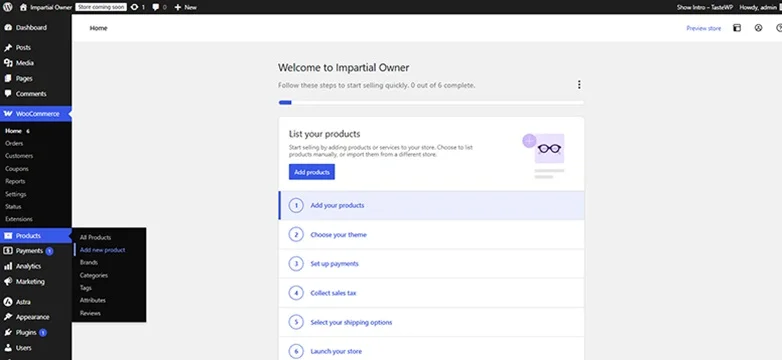Open Orders under WooCommerce
The image size is (782, 360).
[14, 143]
